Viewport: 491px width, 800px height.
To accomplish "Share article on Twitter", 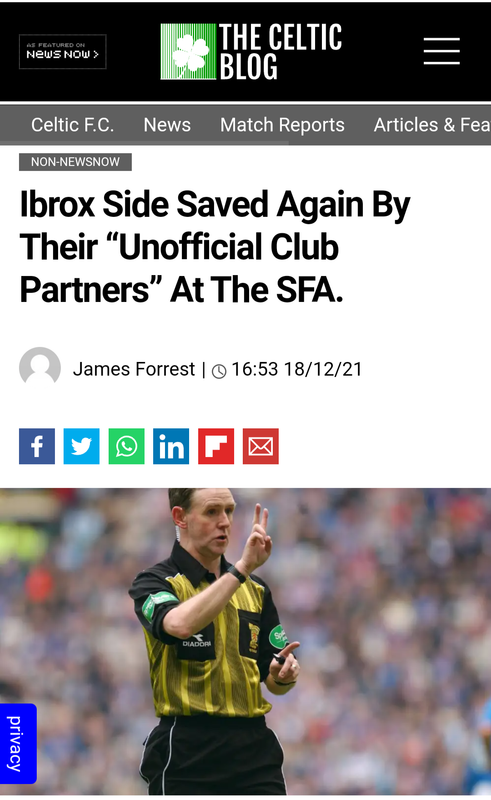I will [x=81, y=446].
